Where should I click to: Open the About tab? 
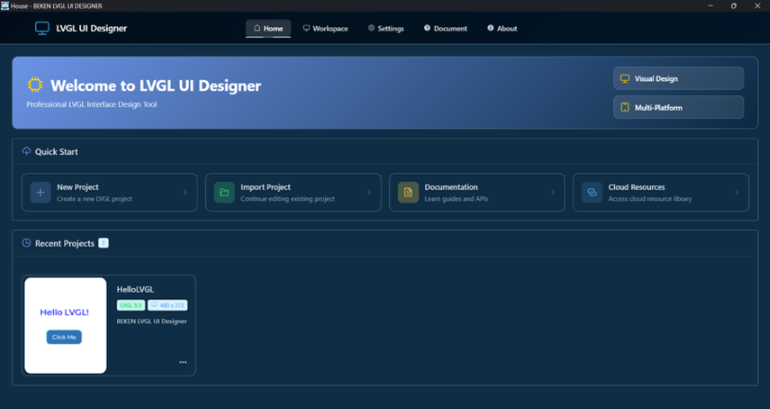click(x=502, y=28)
